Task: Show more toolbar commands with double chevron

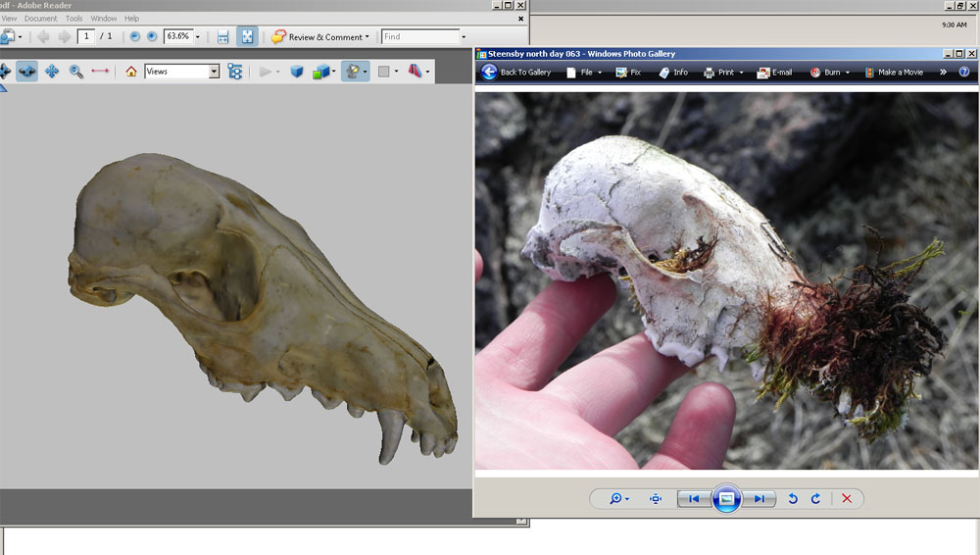Action: click(943, 73)
